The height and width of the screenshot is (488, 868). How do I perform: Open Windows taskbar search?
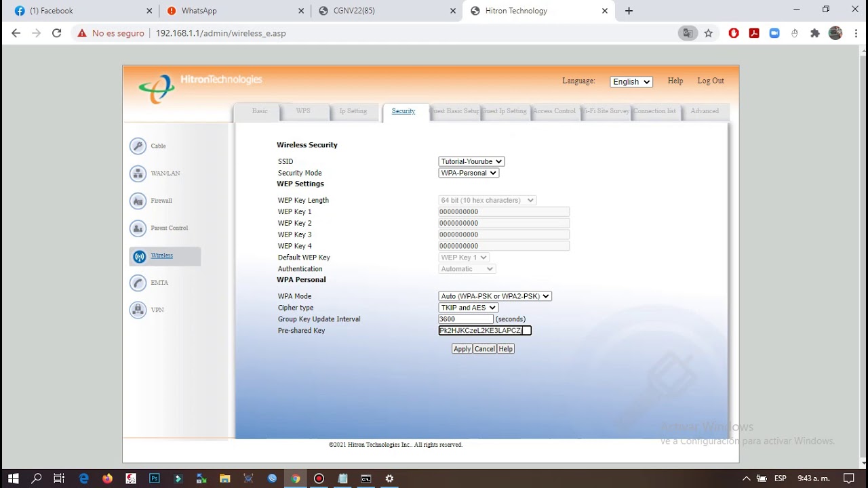[37, 479]
